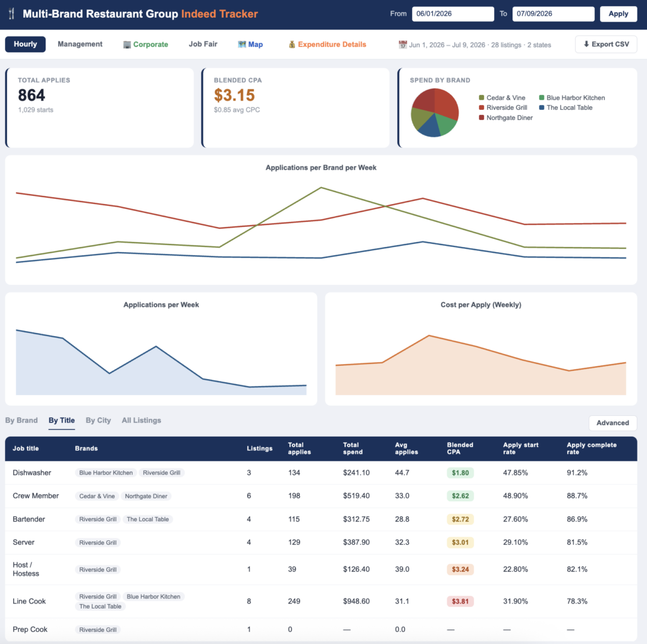Click the To date field

[553, 14]
